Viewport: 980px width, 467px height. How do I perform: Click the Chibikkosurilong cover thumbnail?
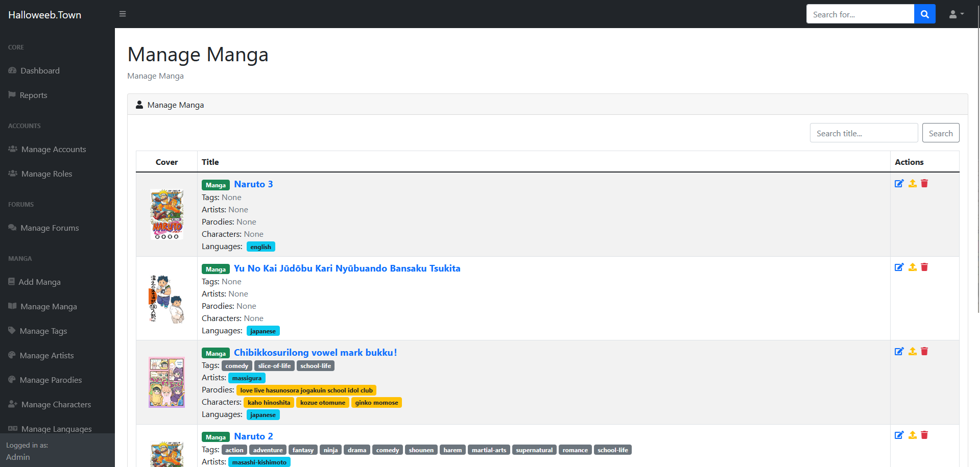click(166, 382)
